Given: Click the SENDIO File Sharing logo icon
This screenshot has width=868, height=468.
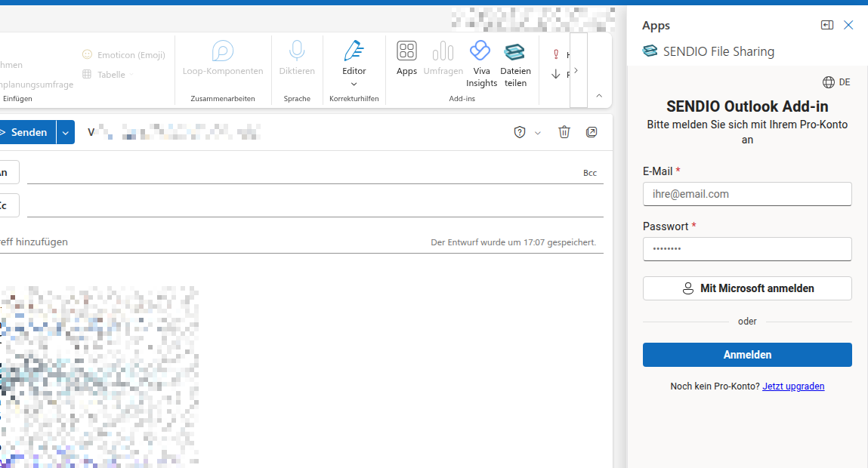Looking at the screenshot, I should point(650,51).
